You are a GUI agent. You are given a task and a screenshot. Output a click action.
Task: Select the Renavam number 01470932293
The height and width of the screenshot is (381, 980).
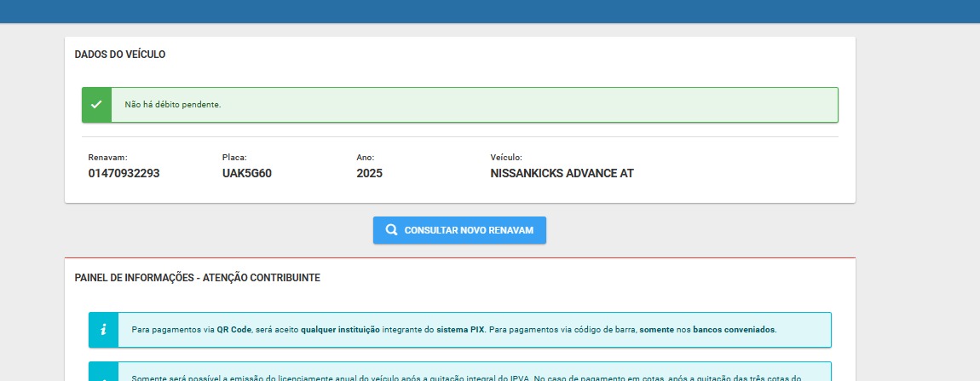coord(124,173)
